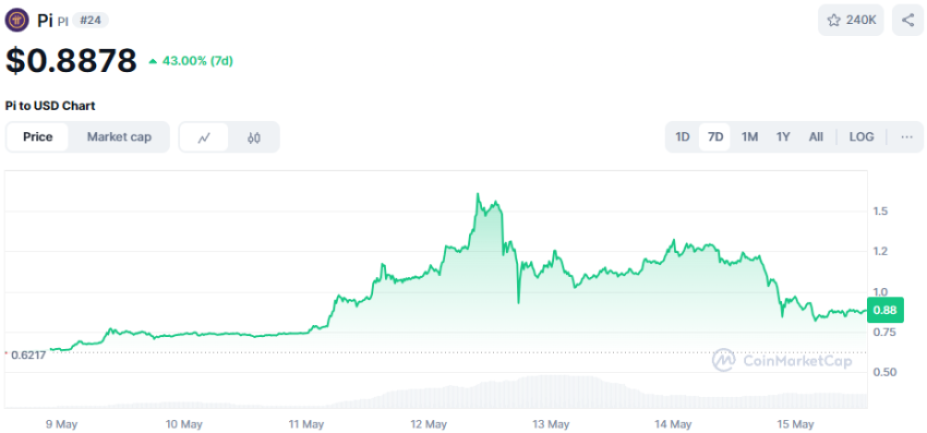Set chart range to 7D
The image size is (927, 433).
715,137
